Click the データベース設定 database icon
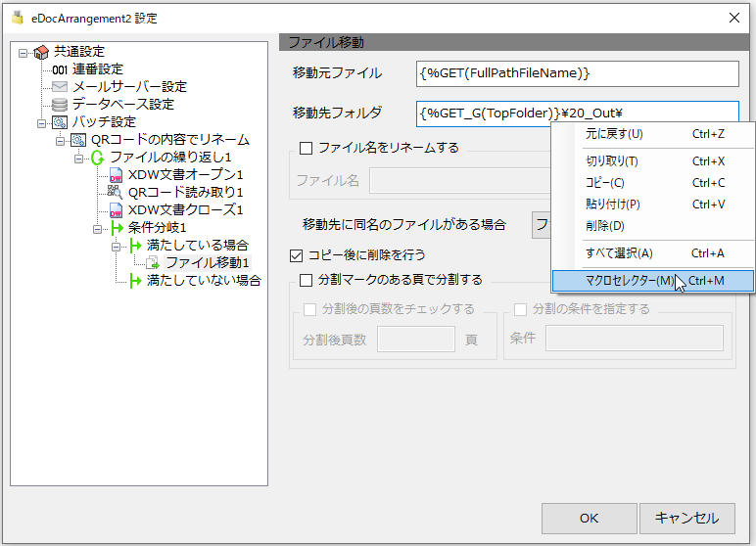 60,104
